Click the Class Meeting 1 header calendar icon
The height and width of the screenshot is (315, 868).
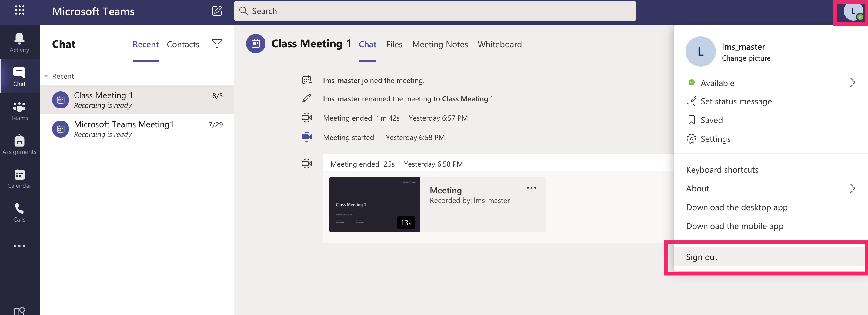coord(256,44)
